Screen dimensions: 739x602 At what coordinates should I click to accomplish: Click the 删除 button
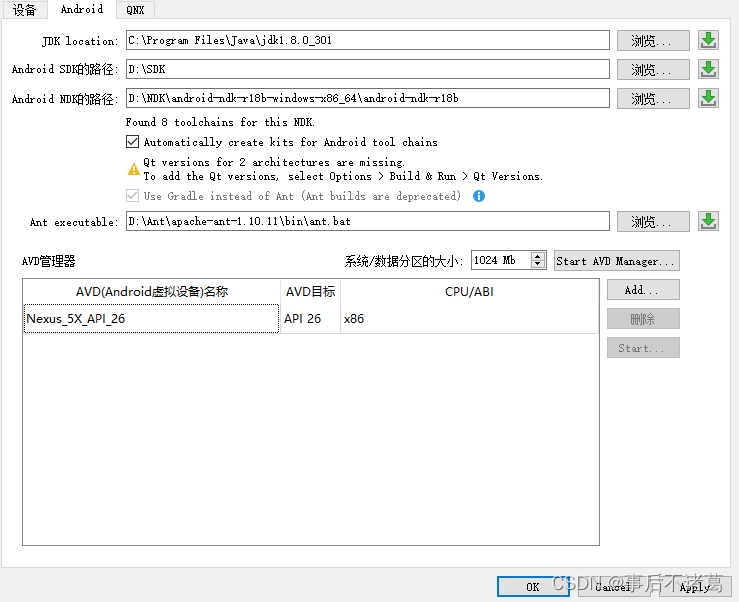point(643,319)
